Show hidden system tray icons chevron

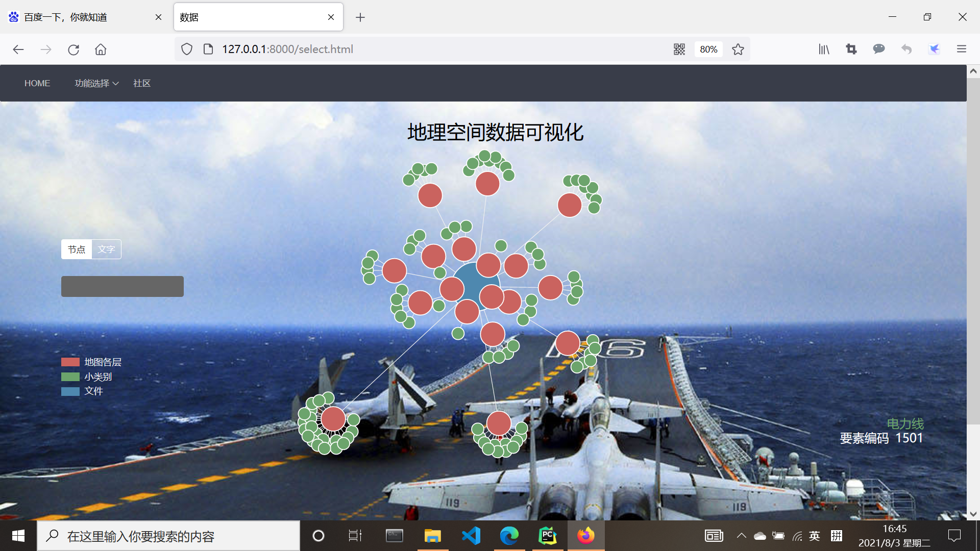coord(741,536)
